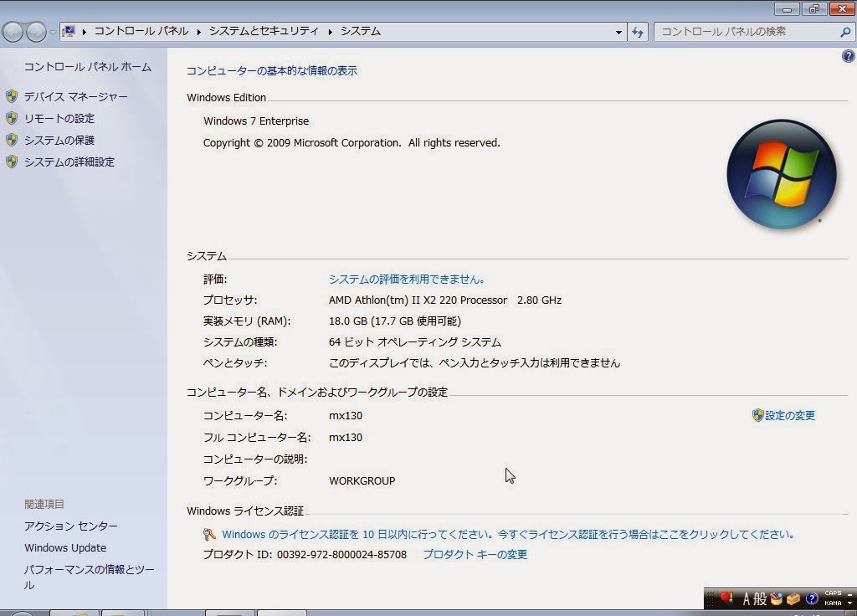Toggle CAPS lock indicator in language bar
This screenshot has height=616, width=857.
click(x=833, y=593)
